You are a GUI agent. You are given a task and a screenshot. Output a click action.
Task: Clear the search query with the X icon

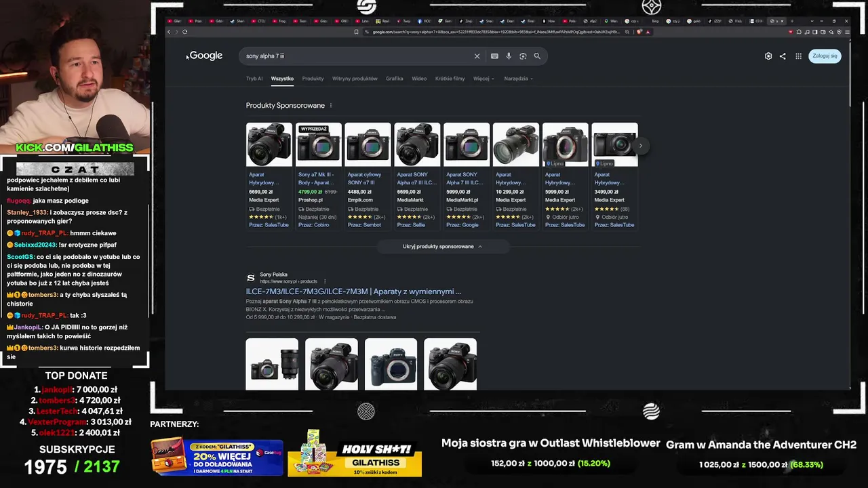pos(477,56)
